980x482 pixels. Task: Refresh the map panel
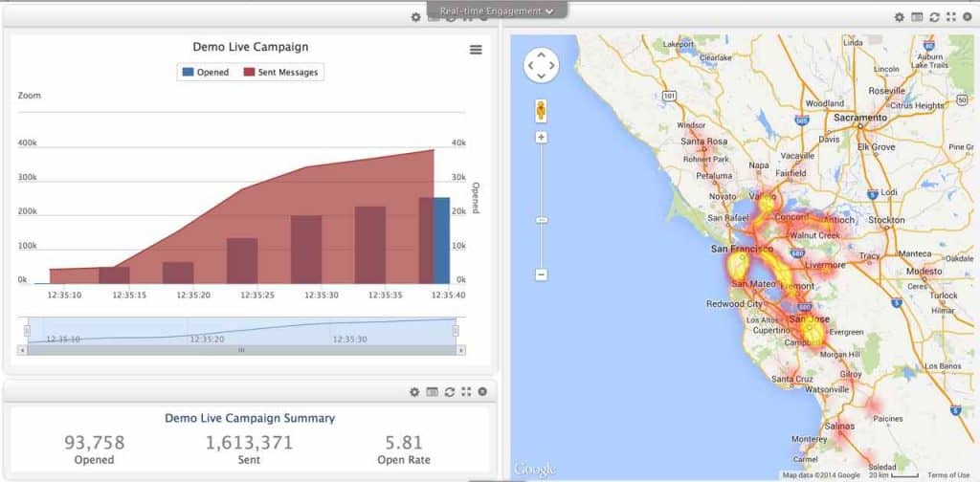pyautogui.click(x=934, y=17)
